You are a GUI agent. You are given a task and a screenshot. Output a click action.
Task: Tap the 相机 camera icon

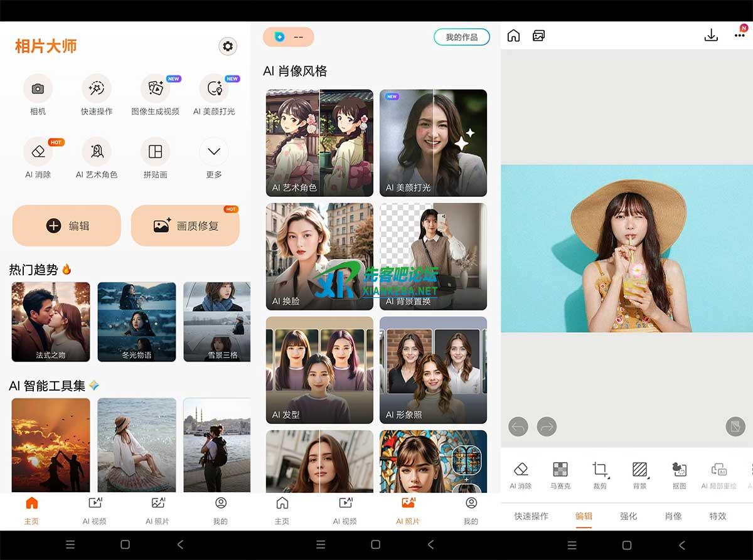pos(38,89)
